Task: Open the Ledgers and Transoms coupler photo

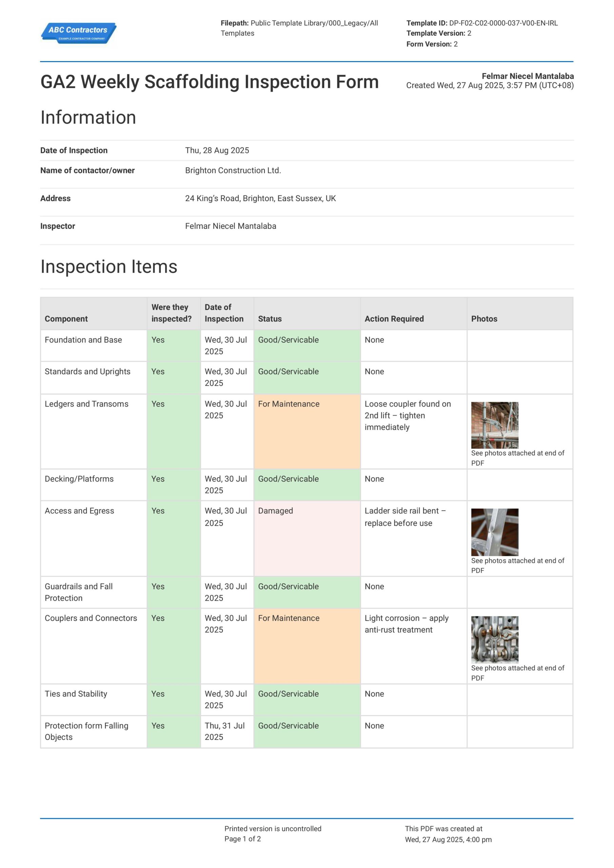Action: pos(495,425)
